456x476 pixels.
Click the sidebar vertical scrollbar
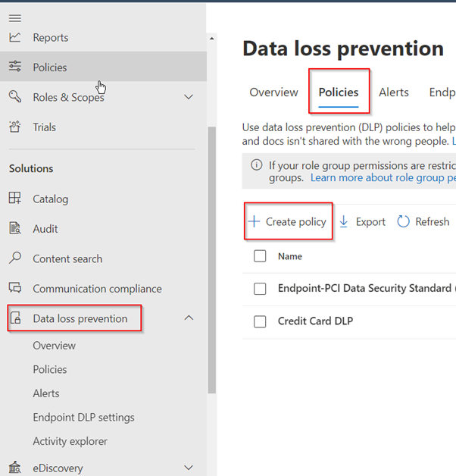point(211,258)
